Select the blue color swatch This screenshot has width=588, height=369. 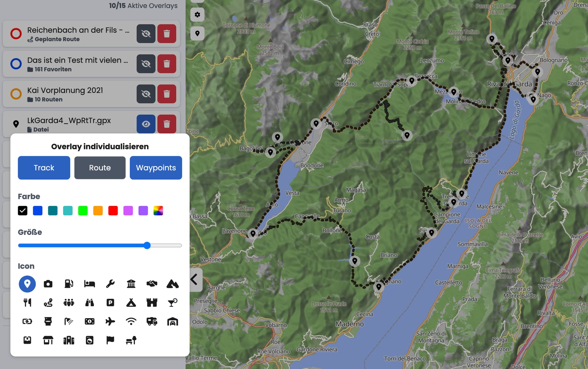coord(38,211)
